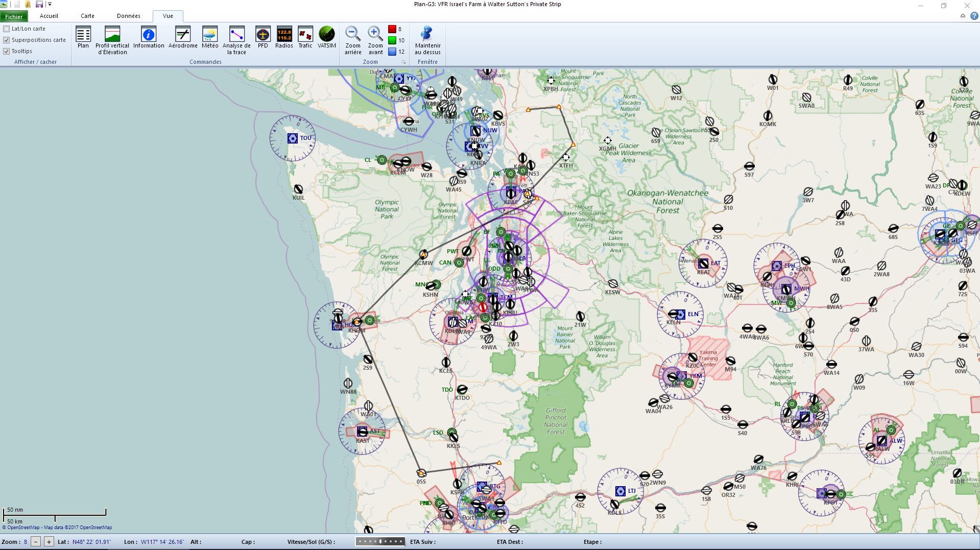Viewport: 980px width, 550px height.
Task: Click Zoom arrière magnifier
Action: click(353, 40)
